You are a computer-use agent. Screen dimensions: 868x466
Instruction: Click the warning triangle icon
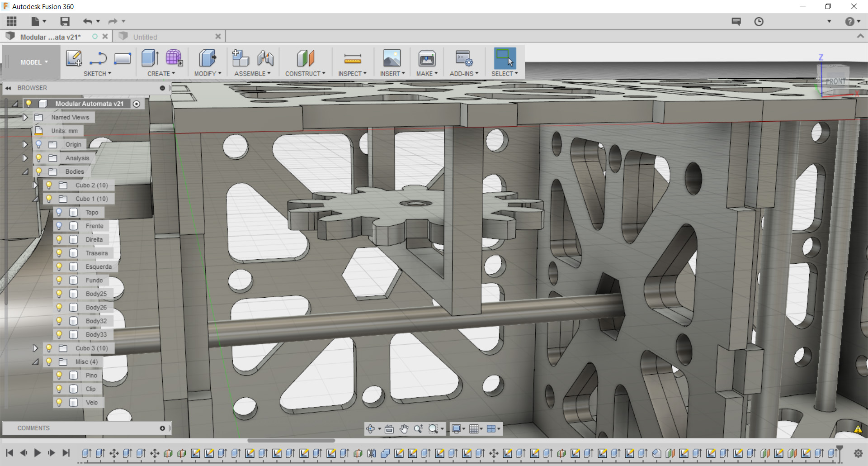click(858, 429)
